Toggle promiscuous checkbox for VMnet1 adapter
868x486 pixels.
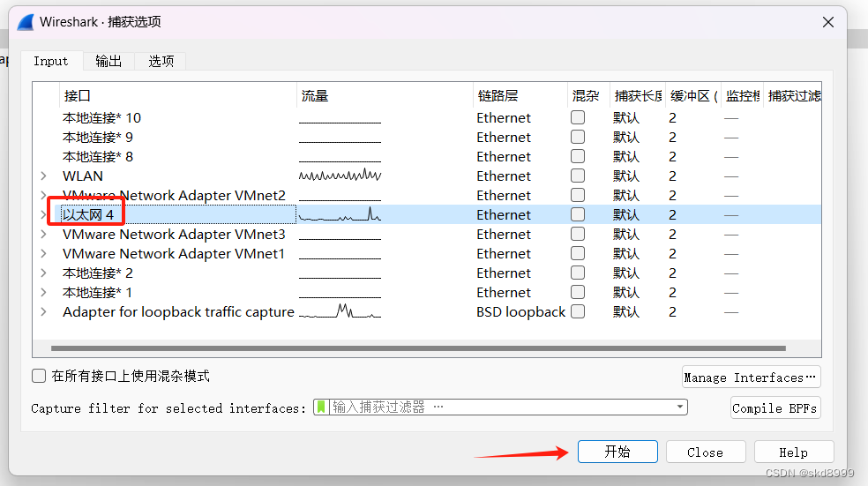coord(578,253)
